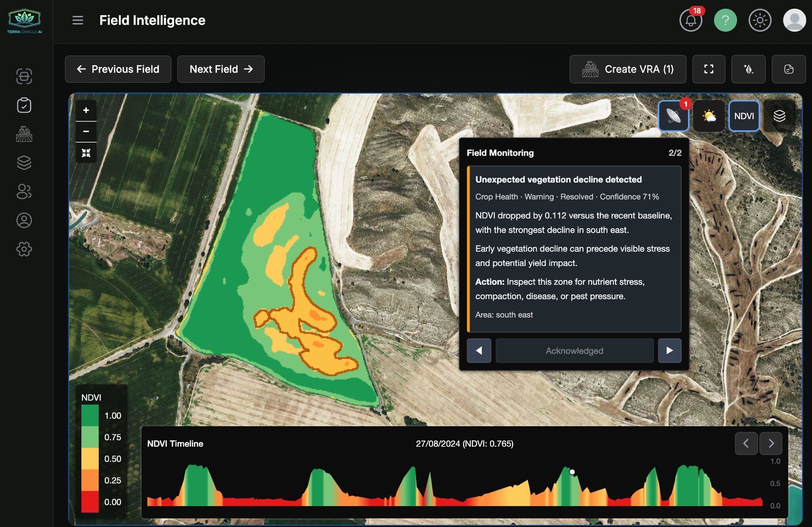The image size is (812, 527).
Task: Select the field tasks clipboard icon in sidebar
Action: (x=25, y=105)
